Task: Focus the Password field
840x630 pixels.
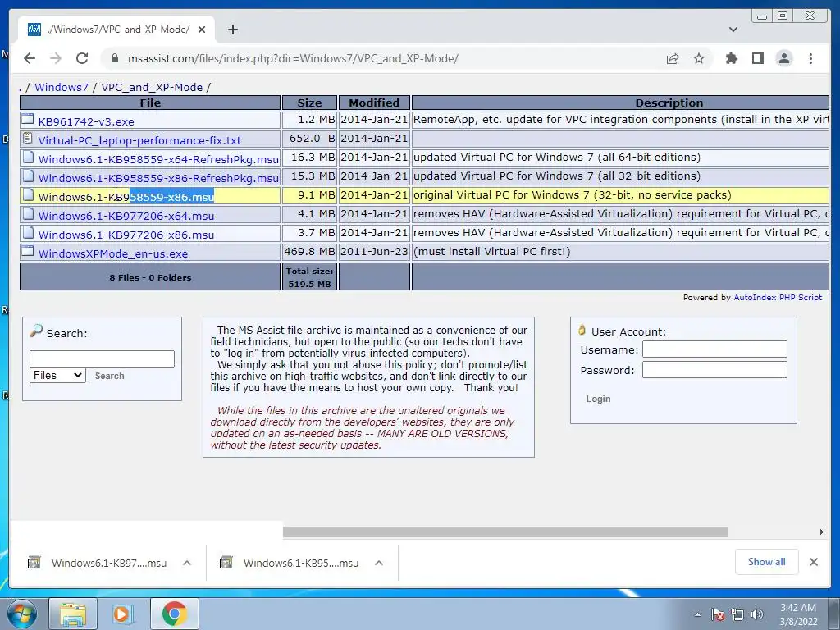Action: [714, 370]
